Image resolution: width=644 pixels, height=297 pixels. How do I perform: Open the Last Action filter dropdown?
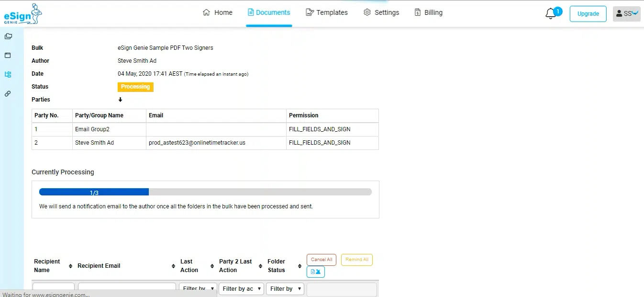point(198,289)
